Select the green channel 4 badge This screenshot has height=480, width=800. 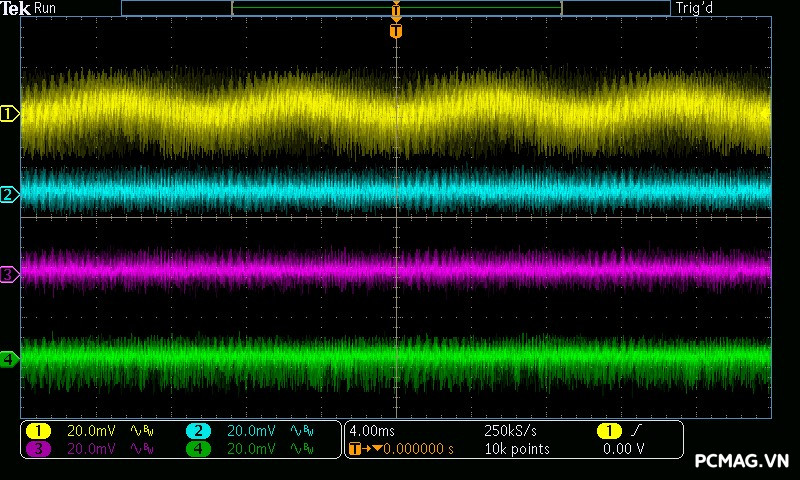pyautogui.click(x=198, y=449)
